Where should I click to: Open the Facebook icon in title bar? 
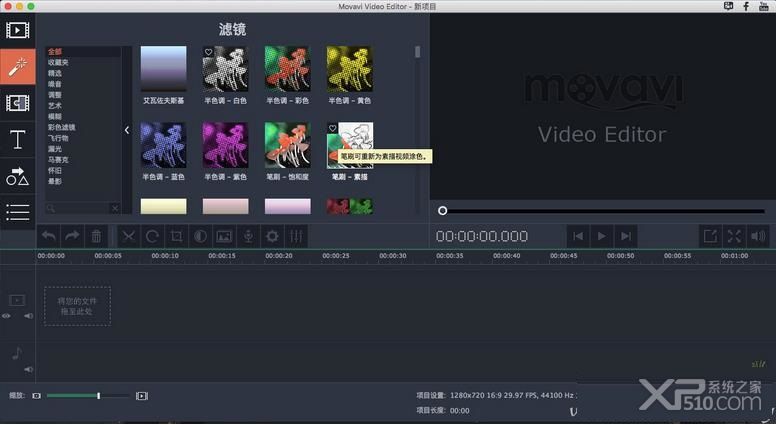pos(745,6)
